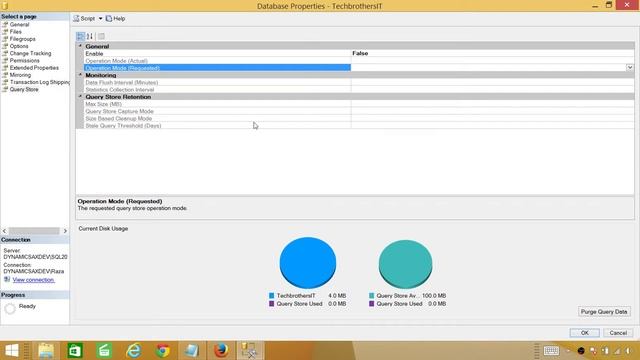Click the icon beside Files page
The image size is (640, 360).
5,32
